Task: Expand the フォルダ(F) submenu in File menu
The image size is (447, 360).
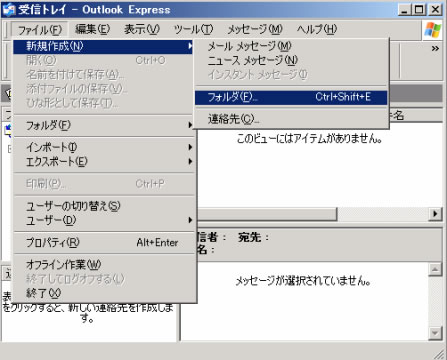Action: pyautogui.click(x=103, y=125)
